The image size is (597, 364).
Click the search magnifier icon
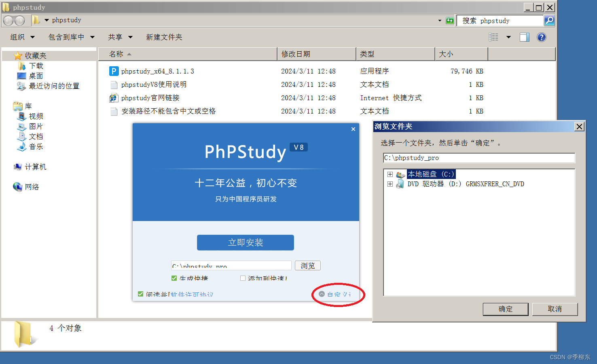(x=549, y=20)
